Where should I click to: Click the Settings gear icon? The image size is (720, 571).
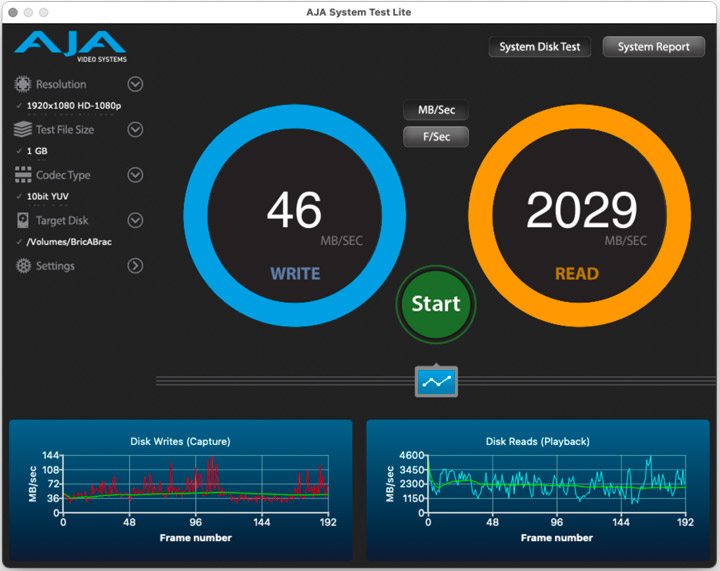(x=23, y=265)
